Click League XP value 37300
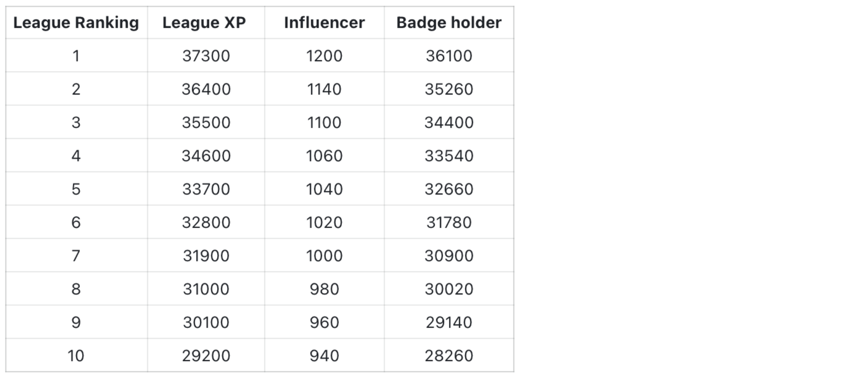 [x=206, y=55]
